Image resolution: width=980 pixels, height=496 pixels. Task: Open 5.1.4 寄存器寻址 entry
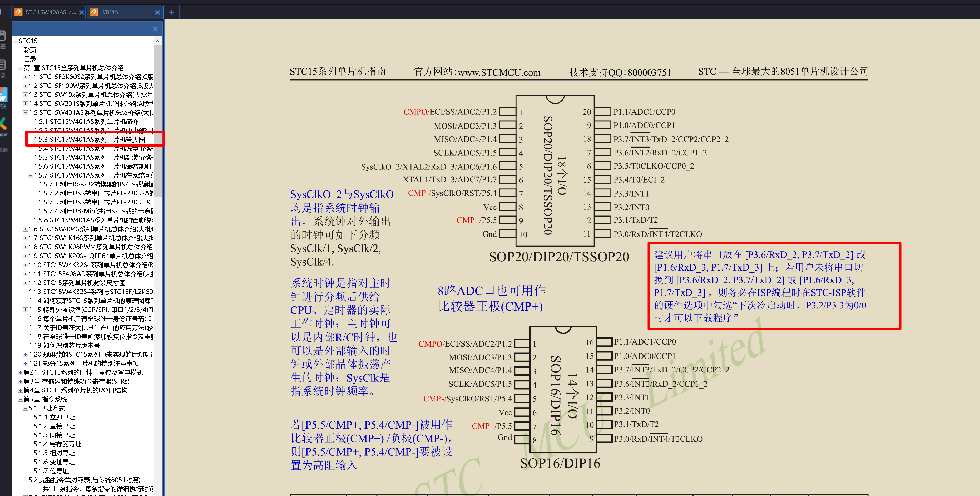(x=57, y=444)
